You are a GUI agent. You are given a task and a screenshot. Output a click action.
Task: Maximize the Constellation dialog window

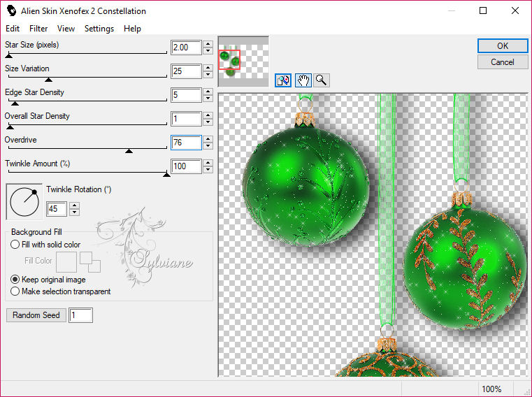[x=483, y=11]
